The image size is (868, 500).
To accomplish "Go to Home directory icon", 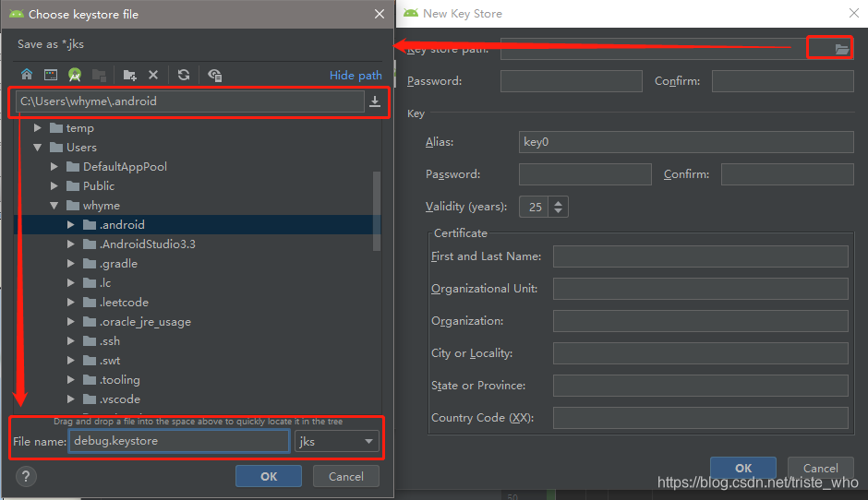I will [27, 75].
